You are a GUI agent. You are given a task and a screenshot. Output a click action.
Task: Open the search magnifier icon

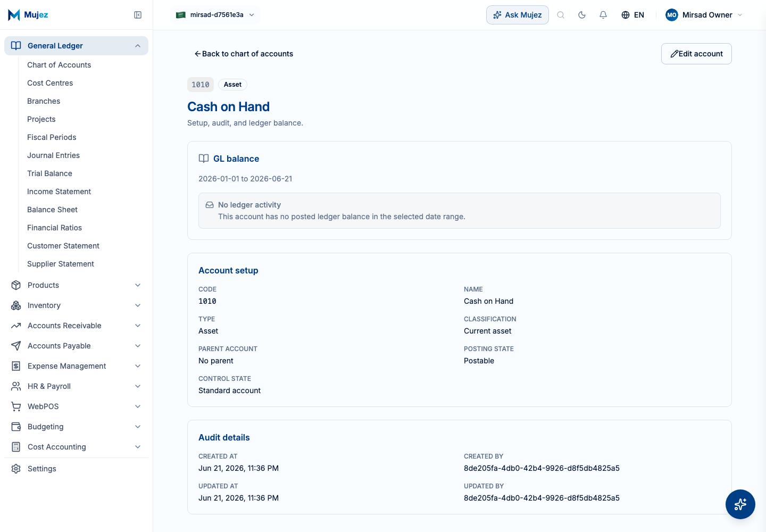click(561, 15)
